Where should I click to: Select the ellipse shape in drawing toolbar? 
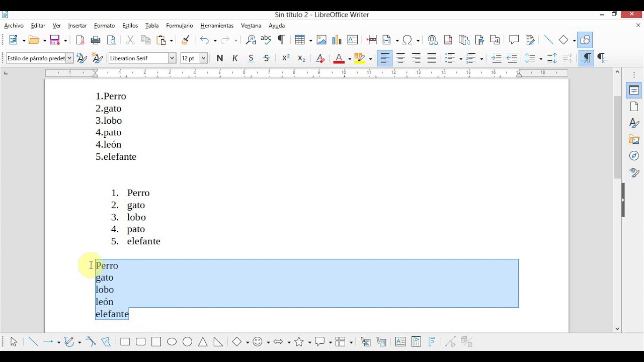pyautogui.click(x=172, y=342)
